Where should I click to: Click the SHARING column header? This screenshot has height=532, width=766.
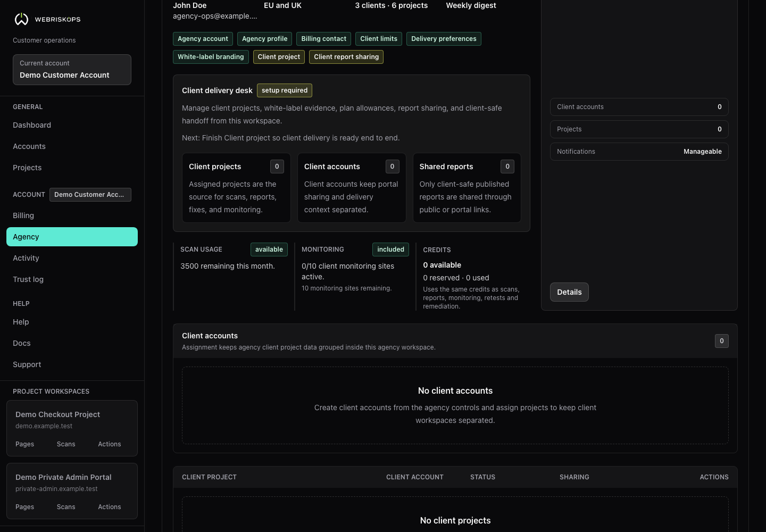point(574,477)
